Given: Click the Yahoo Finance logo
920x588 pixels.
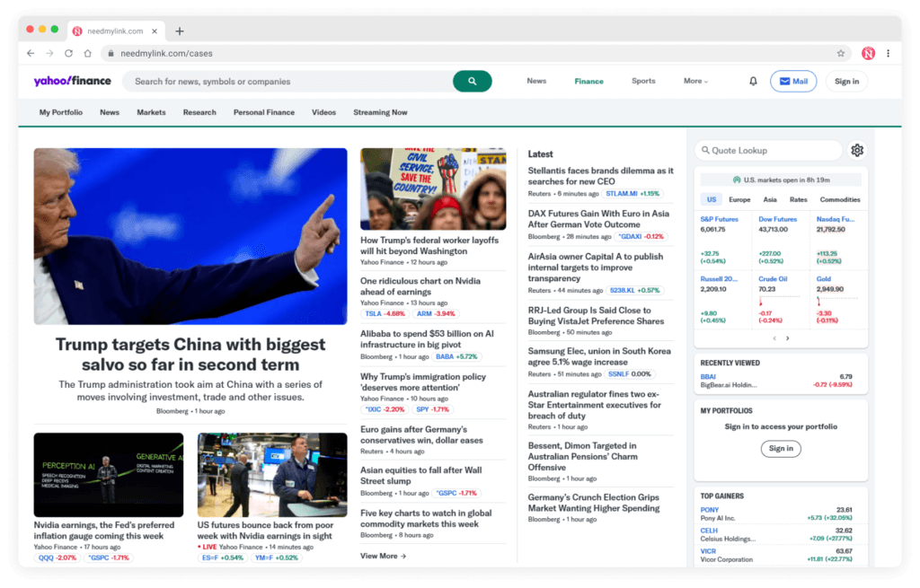Looking at the screenshot, I should coord(71,81).
